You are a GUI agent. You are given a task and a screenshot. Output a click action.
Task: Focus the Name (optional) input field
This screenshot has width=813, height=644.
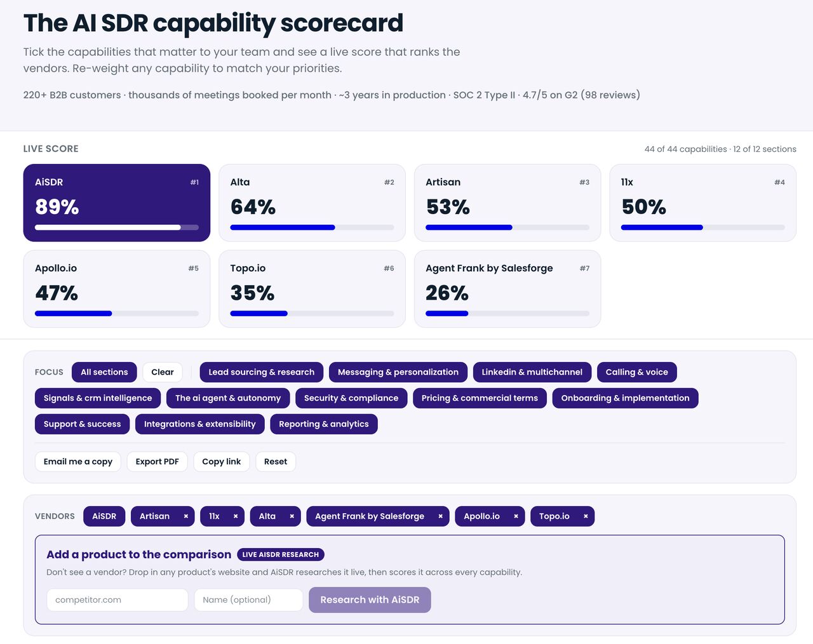248,600
